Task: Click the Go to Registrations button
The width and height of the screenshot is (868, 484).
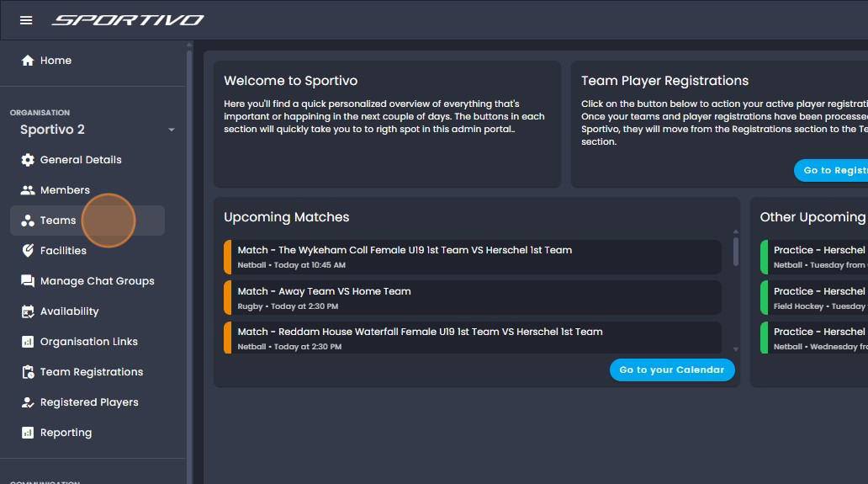Action: (x=831, y=171)
